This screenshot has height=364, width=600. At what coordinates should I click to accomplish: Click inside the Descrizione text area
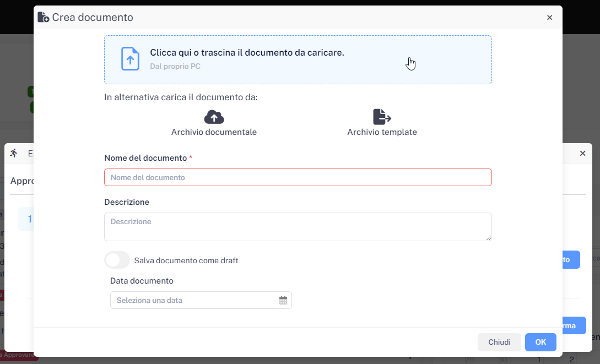click(x=298, y=226)
